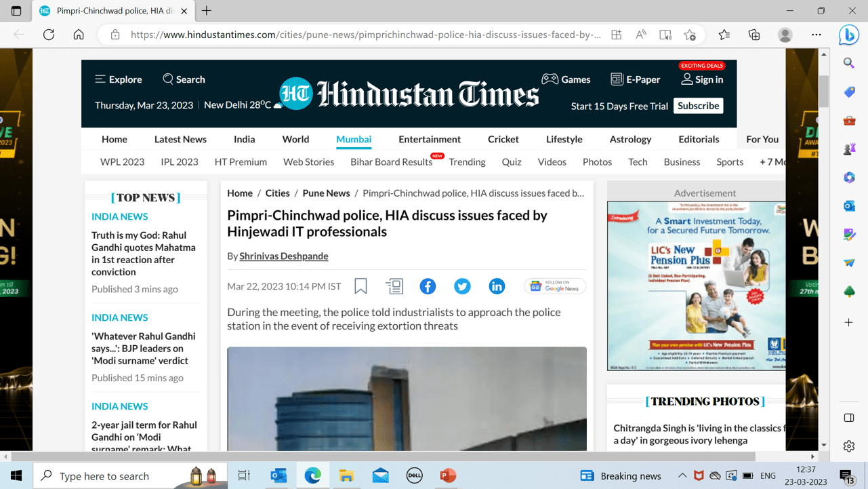Open the WPL 2023 link
868x489 pixels.
pos(123,161)
